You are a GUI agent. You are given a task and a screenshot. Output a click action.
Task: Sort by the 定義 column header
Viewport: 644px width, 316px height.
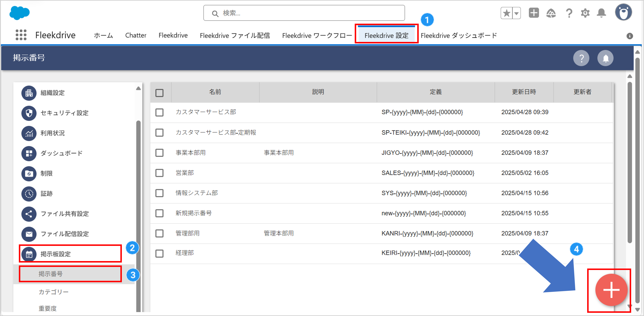coord(436,92)
